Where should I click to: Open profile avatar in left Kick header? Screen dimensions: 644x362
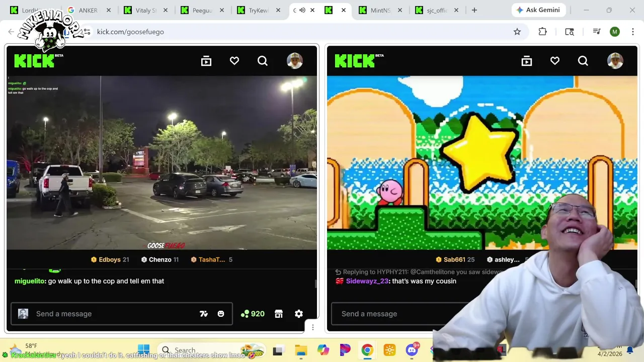295,61
